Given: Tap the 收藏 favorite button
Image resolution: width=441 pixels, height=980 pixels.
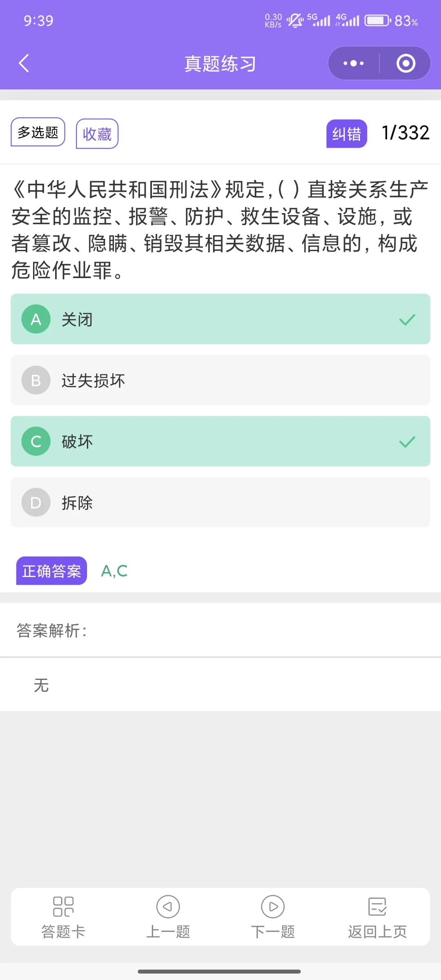Looking at the screenshot, I should (x=97, y=134).
